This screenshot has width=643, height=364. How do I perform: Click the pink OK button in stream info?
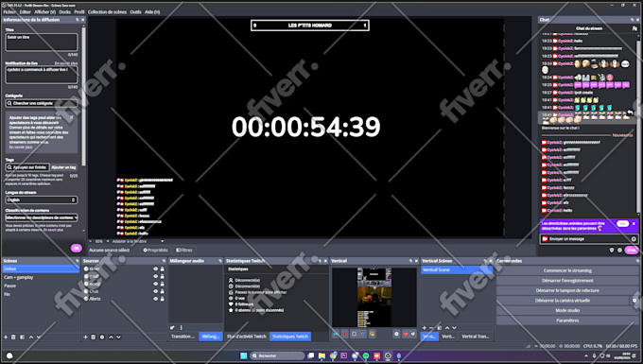pos(77,248)
